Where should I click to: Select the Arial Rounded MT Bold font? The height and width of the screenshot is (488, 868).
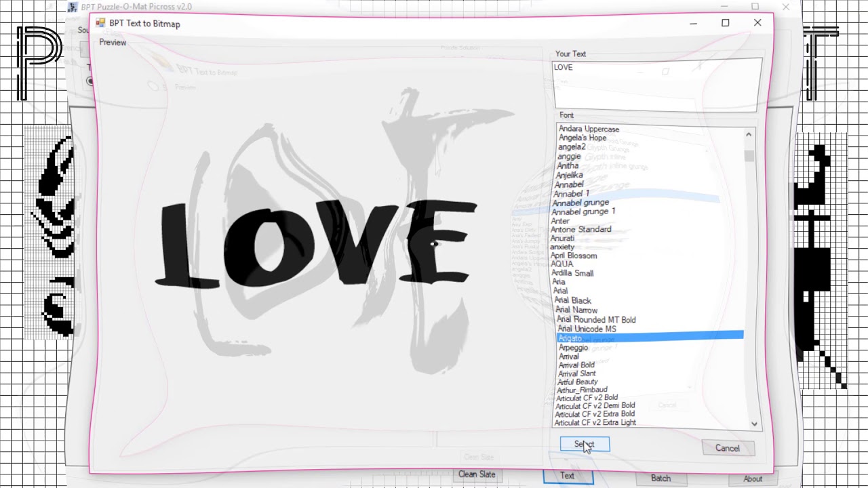click(596, 319)
